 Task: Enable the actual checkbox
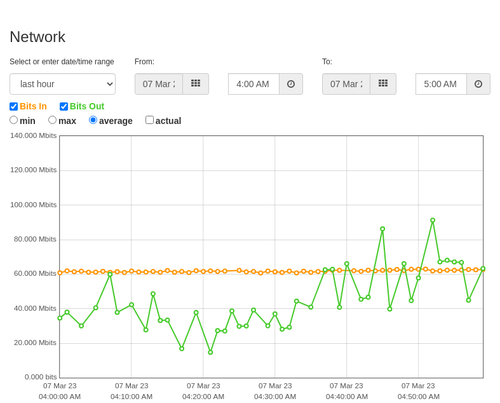[150, 120]
